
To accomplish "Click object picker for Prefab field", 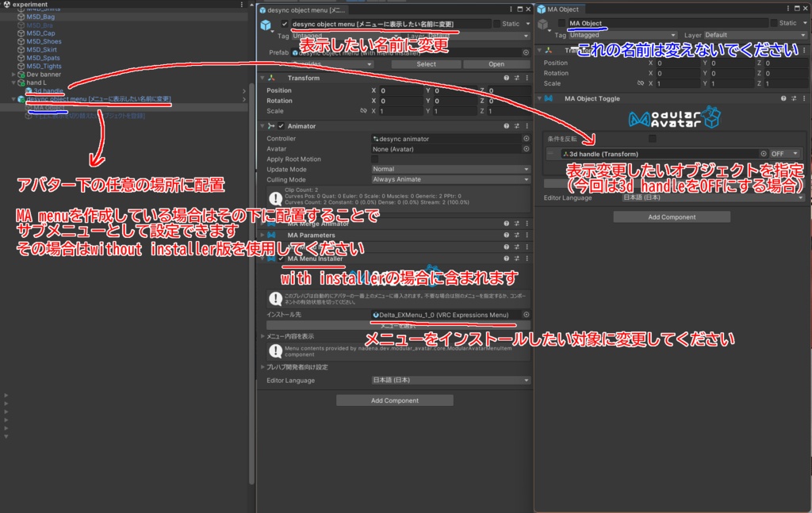I will [526, 53].
